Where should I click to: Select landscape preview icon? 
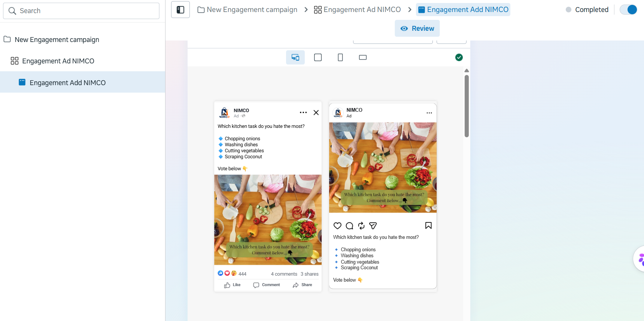pos(363,57)
